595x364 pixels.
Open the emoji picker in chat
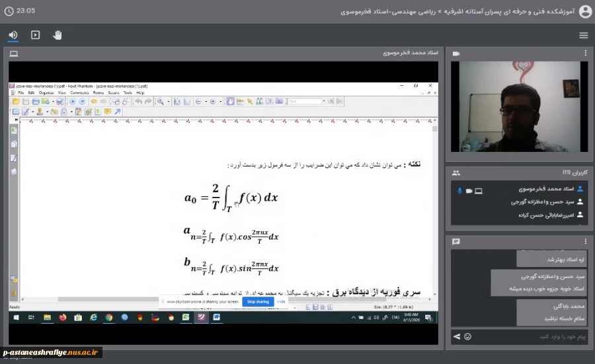[x=468, y=336]
